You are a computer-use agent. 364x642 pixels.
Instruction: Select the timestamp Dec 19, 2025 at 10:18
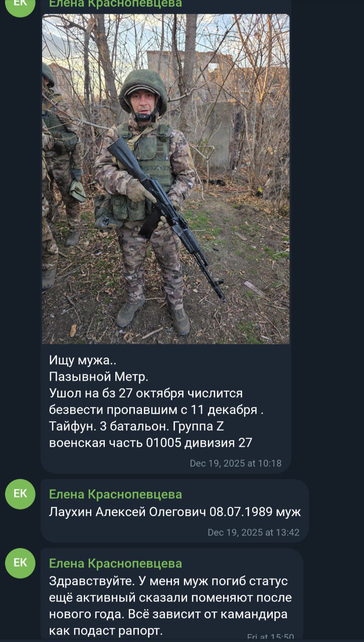(x=236, y=463)
